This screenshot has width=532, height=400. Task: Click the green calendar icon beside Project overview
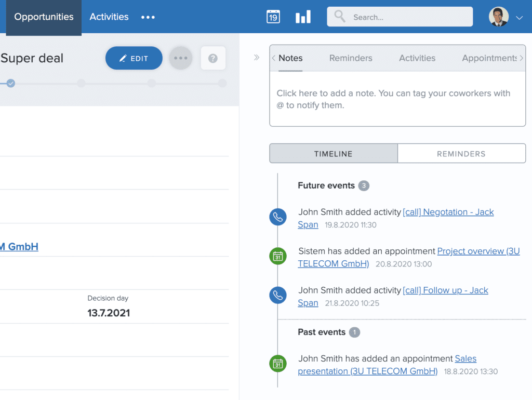tap(277, 256)
